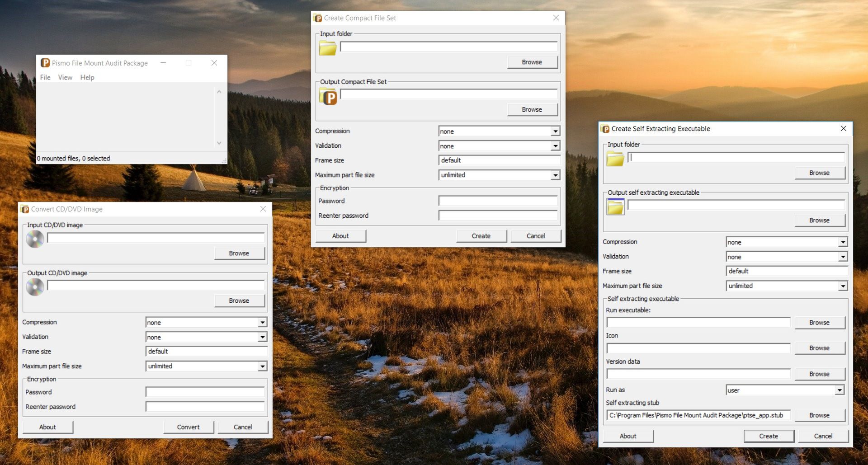Open the File menu

tap(45, 77)
